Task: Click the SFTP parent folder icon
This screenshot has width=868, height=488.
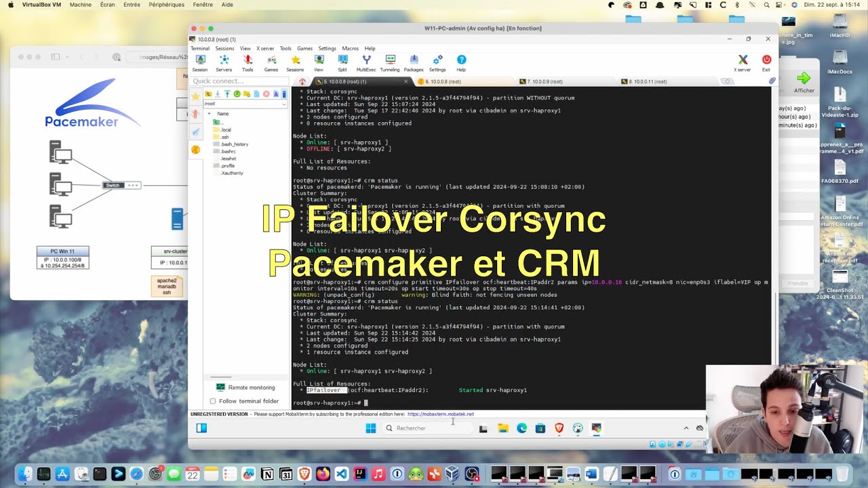Action: click(208, 94)
